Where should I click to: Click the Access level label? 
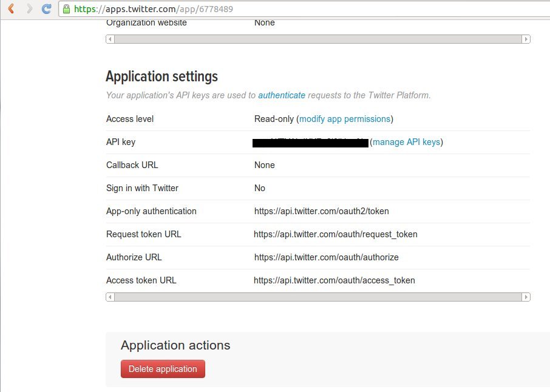coord(130,119)
